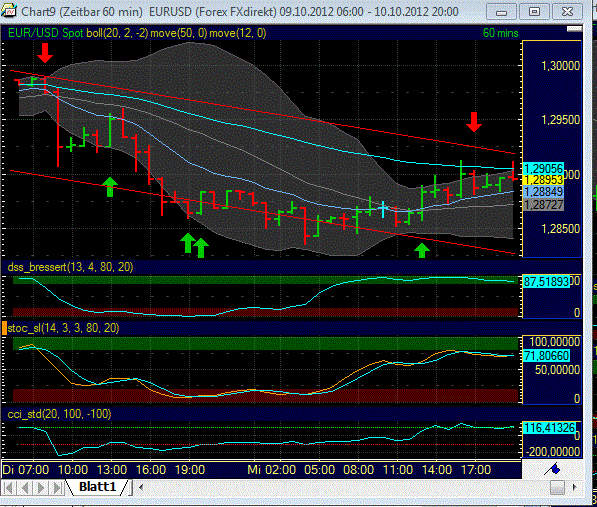Select the Blatt1 sheet tab
The height and width of the screenshot is (507, 597).
97,487
